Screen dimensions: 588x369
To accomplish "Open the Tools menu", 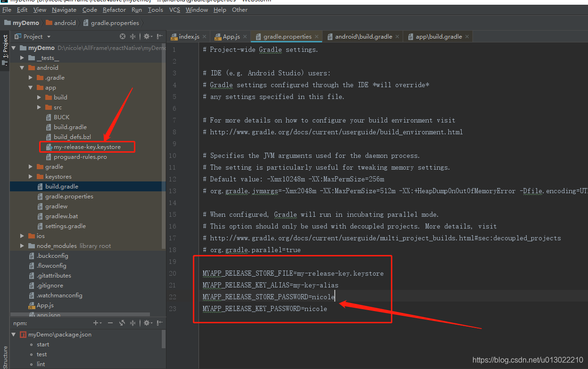I will click(x=155, y=9).
